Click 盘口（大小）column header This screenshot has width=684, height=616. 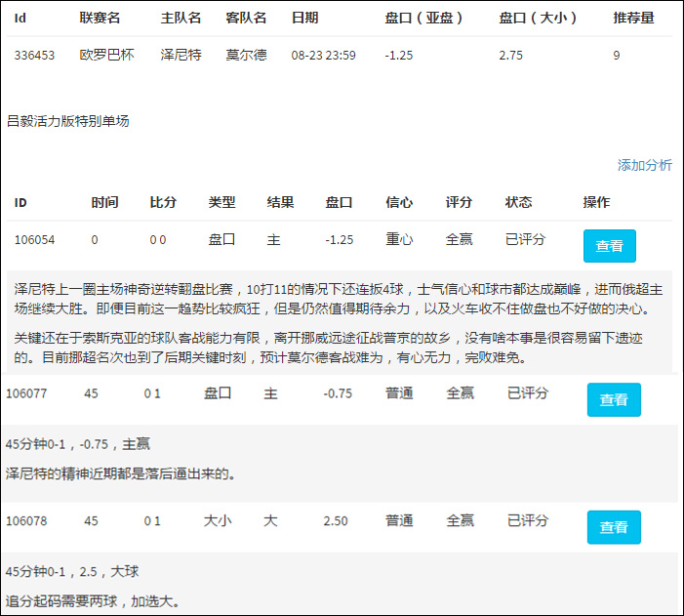point(538,18)
